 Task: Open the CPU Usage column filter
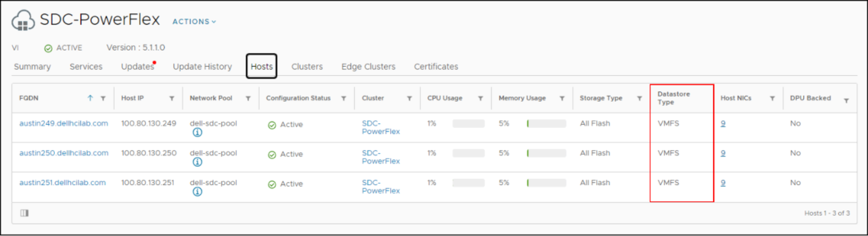(x=480, y=98)
